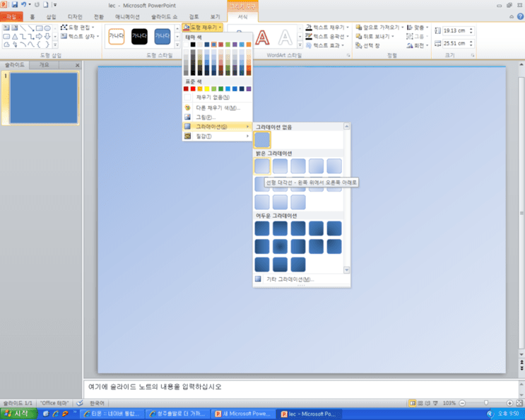Open the 디자인 ribbon tab
The width and height of the screenshot is (525, 420).
pyautogui.click(x=75, y=16)
